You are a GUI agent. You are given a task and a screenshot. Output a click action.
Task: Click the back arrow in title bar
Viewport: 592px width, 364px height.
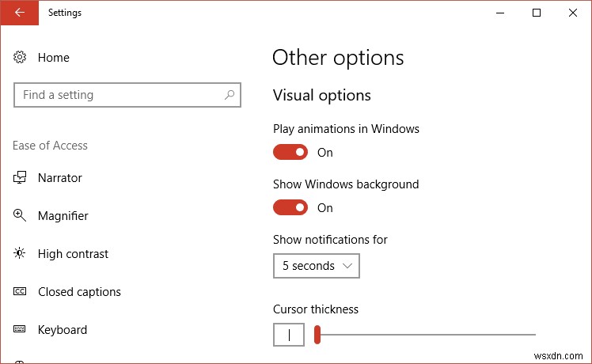pyautogui.click(x=19, y=13)
